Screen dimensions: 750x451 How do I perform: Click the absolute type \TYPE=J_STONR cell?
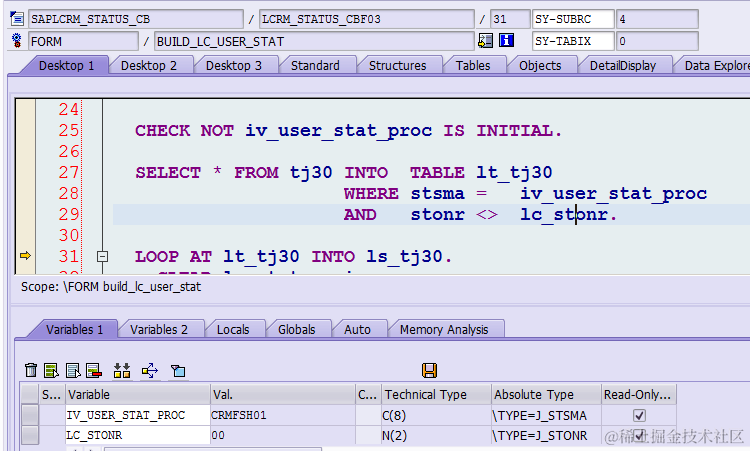(546, 435)
